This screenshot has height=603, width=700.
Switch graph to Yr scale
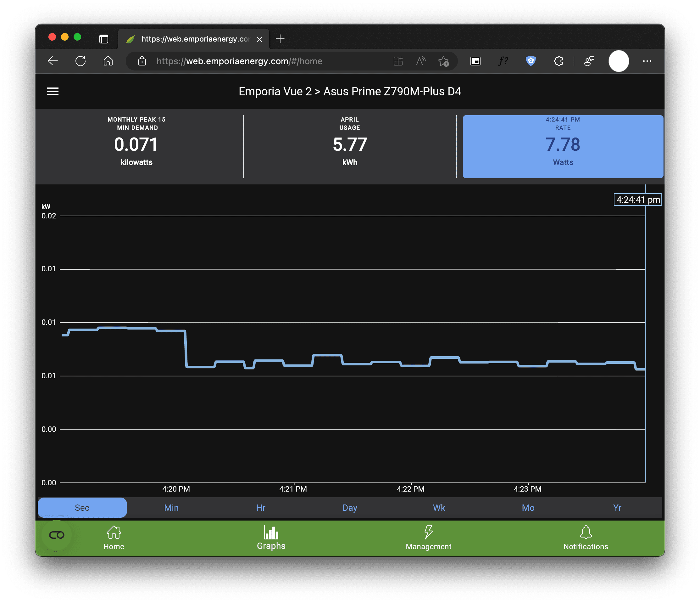(x=617, y=508)
